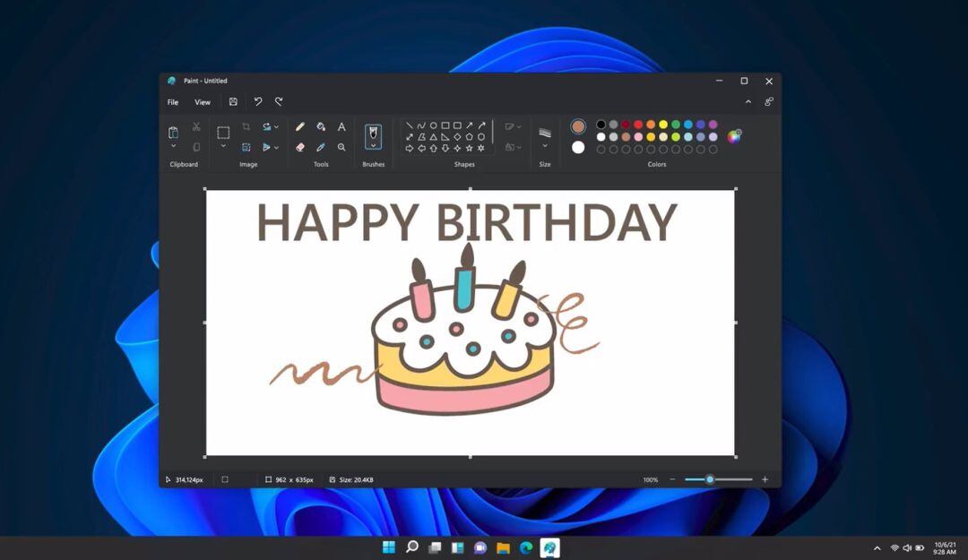Open the Edit colors picker wheel
The height and width of the screenshot is (560, 968).
(734, 136)
